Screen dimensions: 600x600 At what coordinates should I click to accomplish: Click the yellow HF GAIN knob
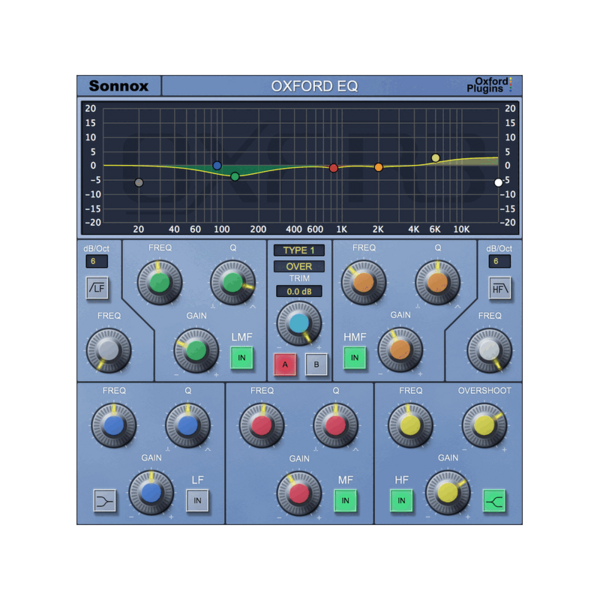[448, 493]
